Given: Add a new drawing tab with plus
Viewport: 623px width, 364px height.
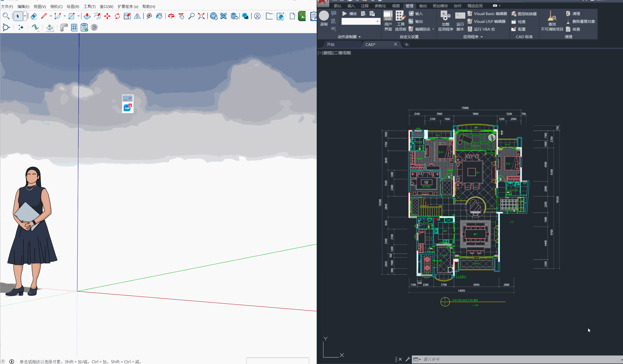Looking at the screenshot, I should click(x=407, y=44).
